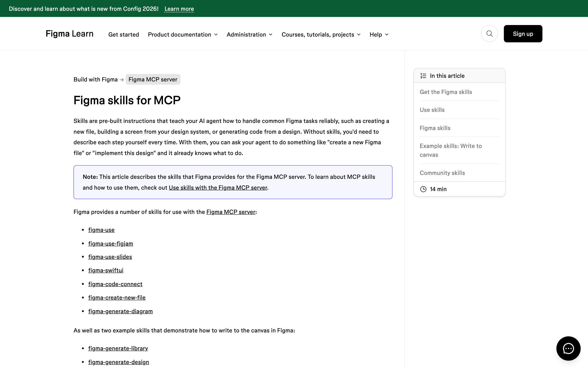Viewport: 588px width, 368px height.
Task: Open the figma-generate-library skill link
Action: (118, 348)
